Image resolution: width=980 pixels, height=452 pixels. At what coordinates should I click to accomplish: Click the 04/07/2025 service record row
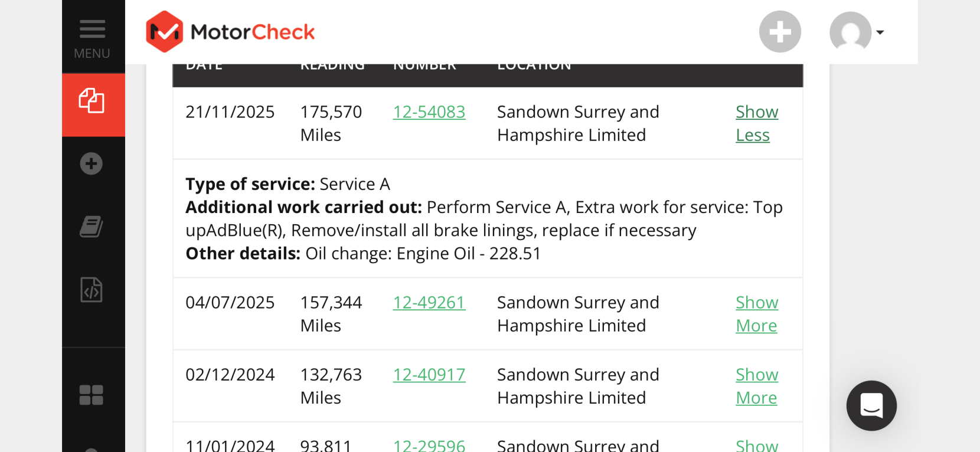488,314
